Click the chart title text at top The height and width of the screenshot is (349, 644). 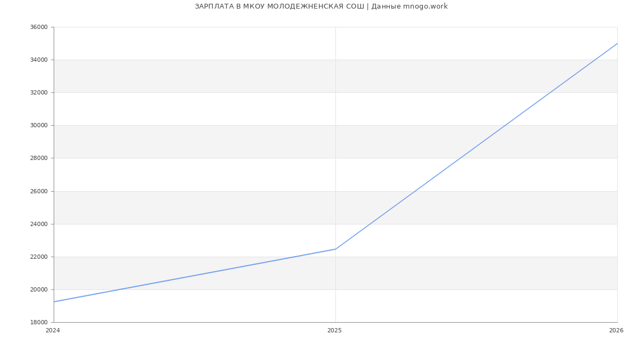tap(321, 6)
